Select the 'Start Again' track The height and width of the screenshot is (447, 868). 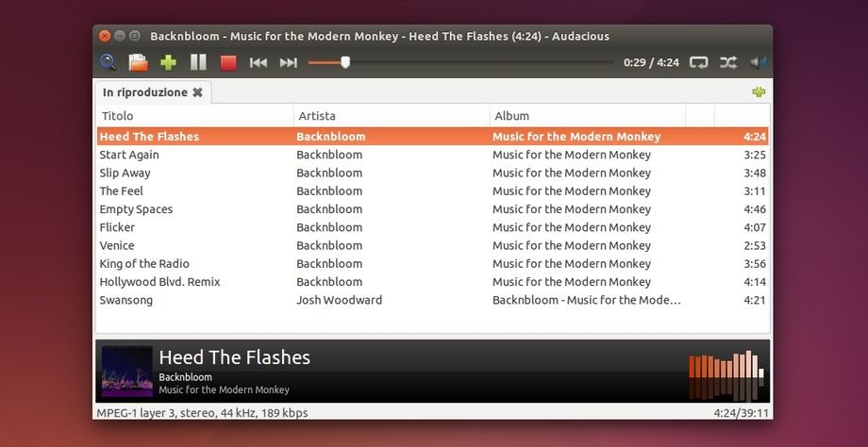point(433,155)
